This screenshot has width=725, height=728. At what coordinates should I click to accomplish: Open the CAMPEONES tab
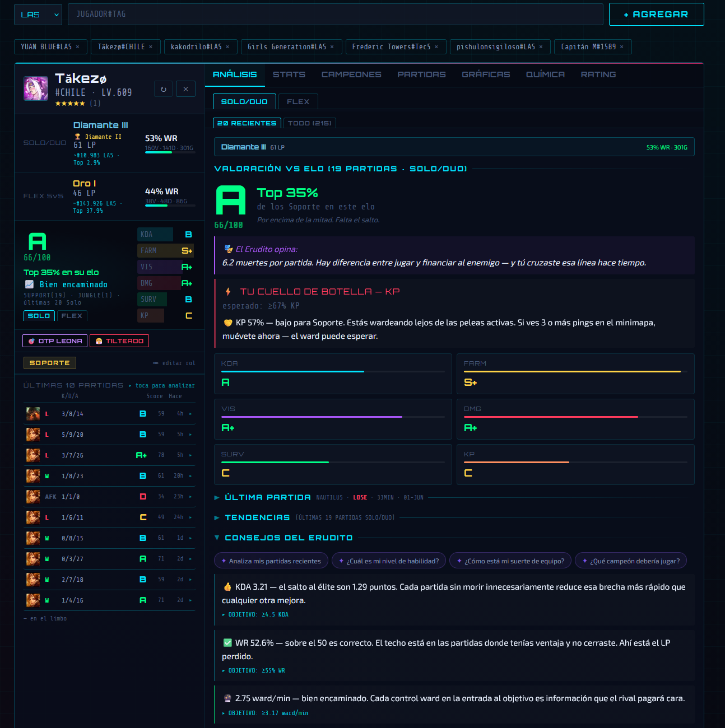(351, 74)
